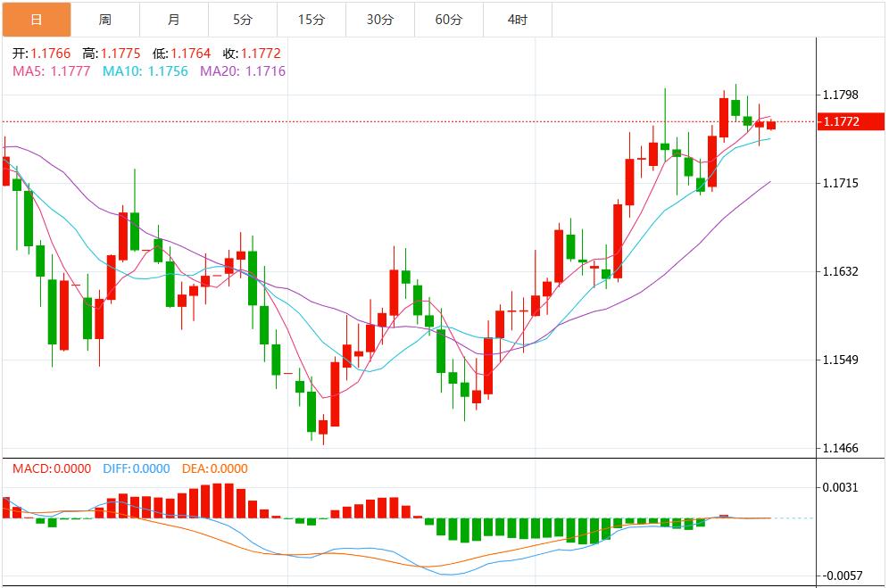Open the 月 monthly chart tab
The width and height of the screenshot is (889, 588).
[174, 19]
